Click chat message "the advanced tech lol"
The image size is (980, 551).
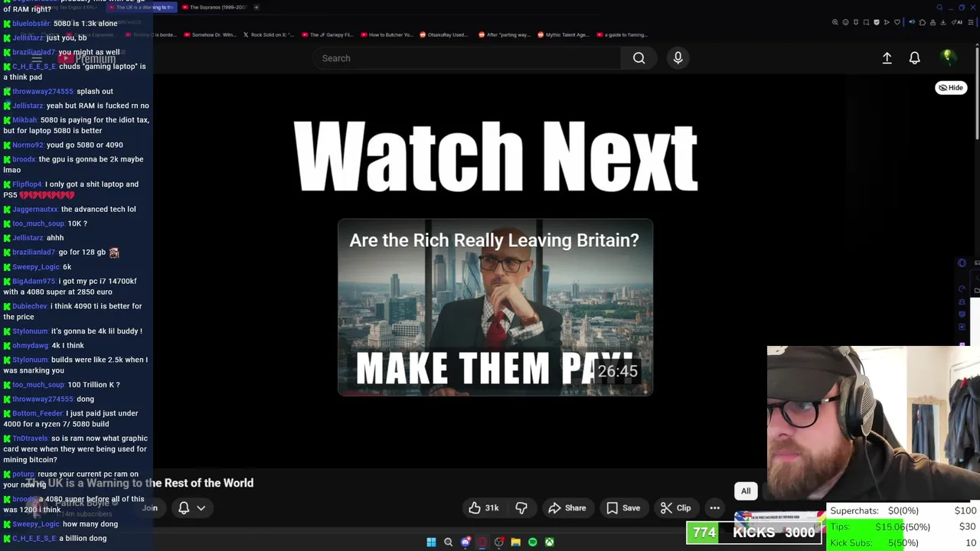98,210
